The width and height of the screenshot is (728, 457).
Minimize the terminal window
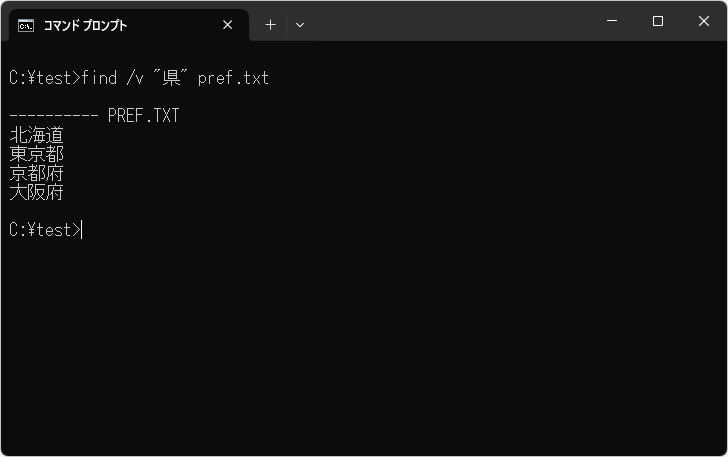coord(612,21)
